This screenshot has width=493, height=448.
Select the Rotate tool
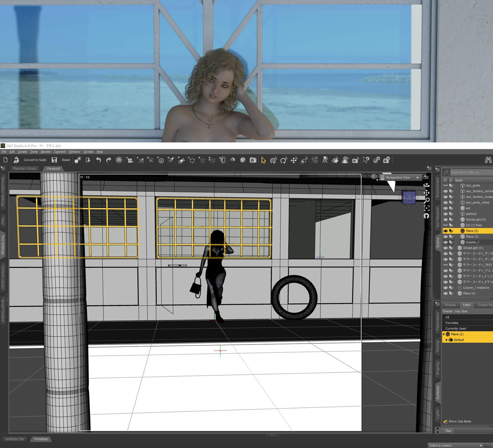coord(284,160)
